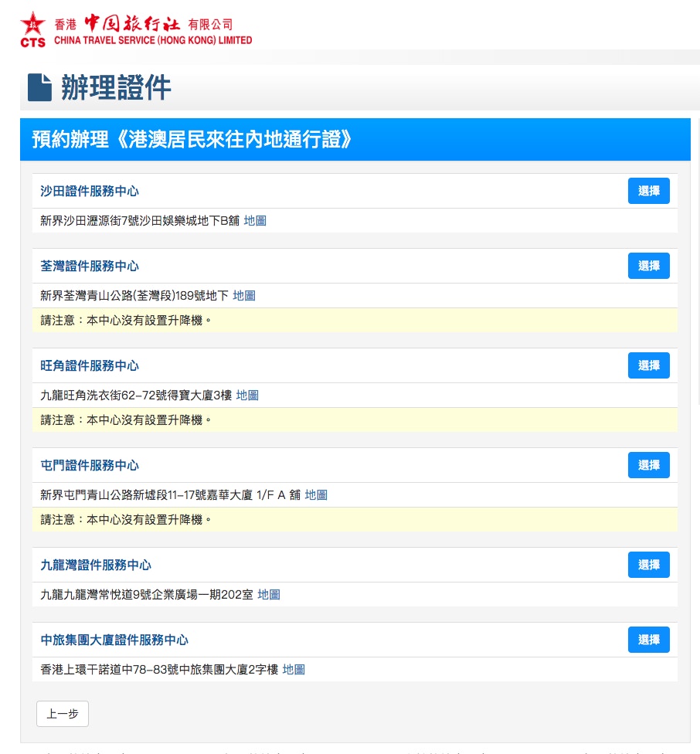This screenshot has height=754, width=700.
Task: View the map of 上環中旅集團大廈
Action: point(294,670)
